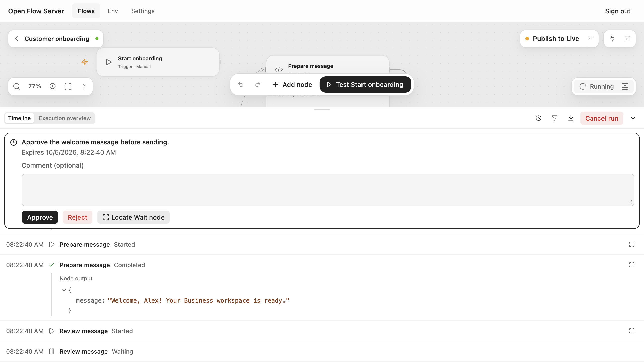Locate node for Prepare message Started row

click(x=632, y=244)
